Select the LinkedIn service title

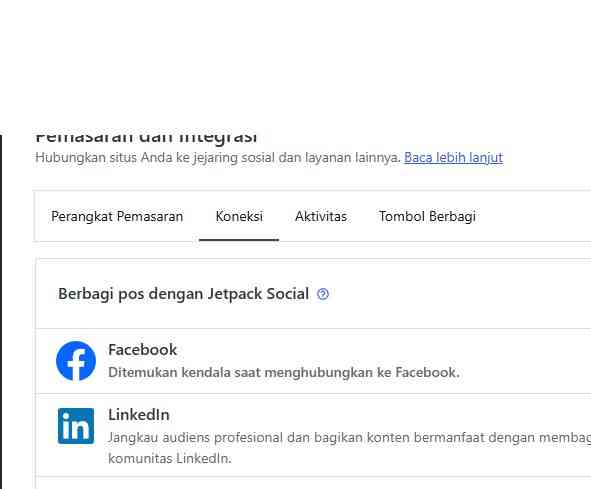click(x=139, y=415)
